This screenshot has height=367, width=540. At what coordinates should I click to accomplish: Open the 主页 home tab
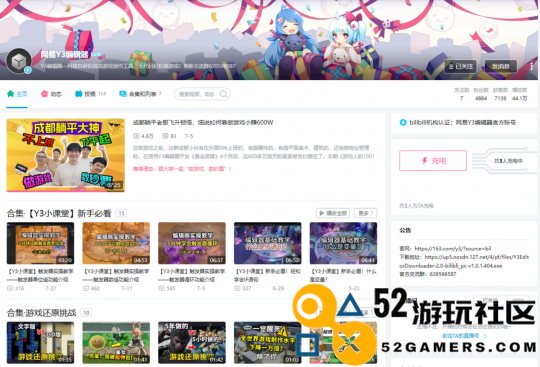pyautogui.click(x=17, y=94)
